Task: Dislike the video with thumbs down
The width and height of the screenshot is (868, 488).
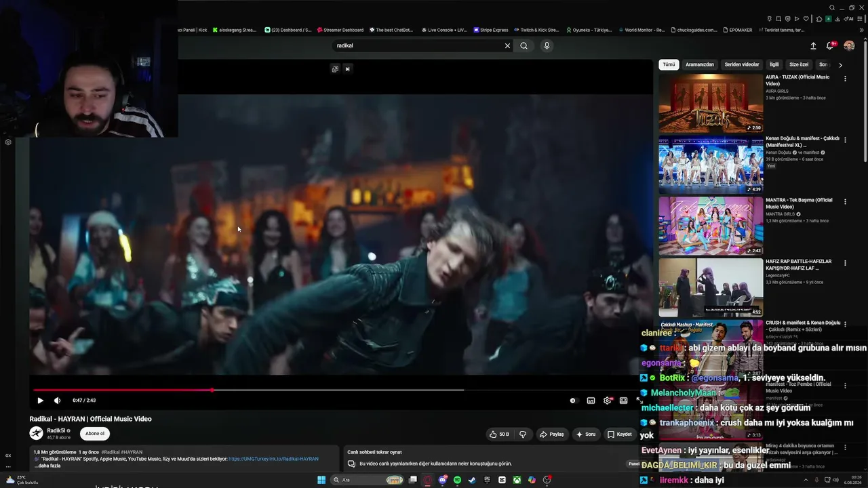Action: [x=523, y=434]
